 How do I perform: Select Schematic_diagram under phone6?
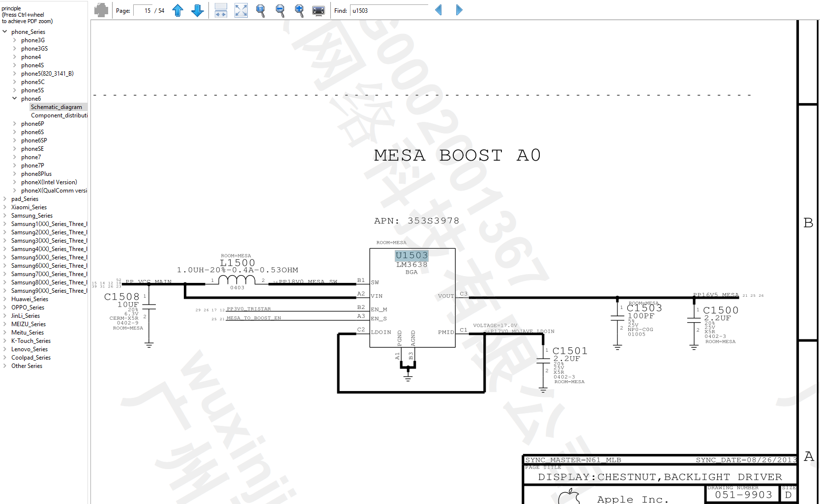coord(57,107)
